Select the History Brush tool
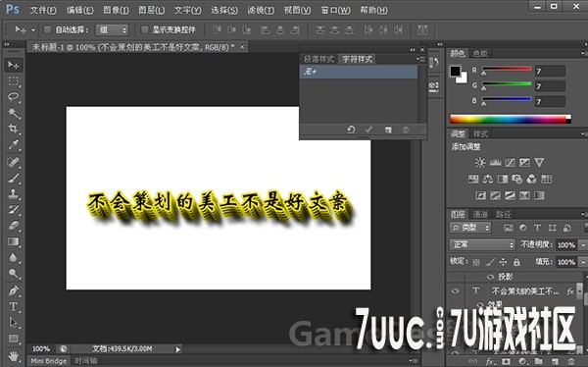 [x=14, y=210]
